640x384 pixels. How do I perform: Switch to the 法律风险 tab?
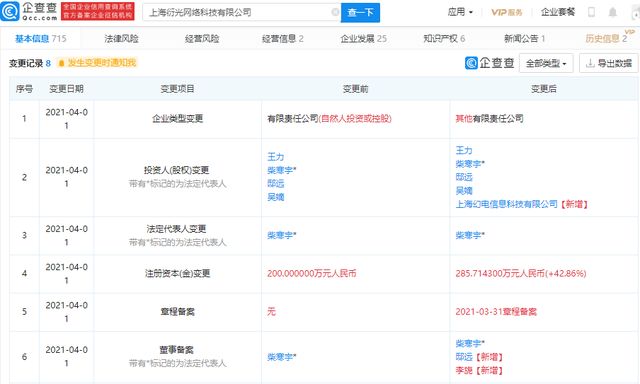121,39
